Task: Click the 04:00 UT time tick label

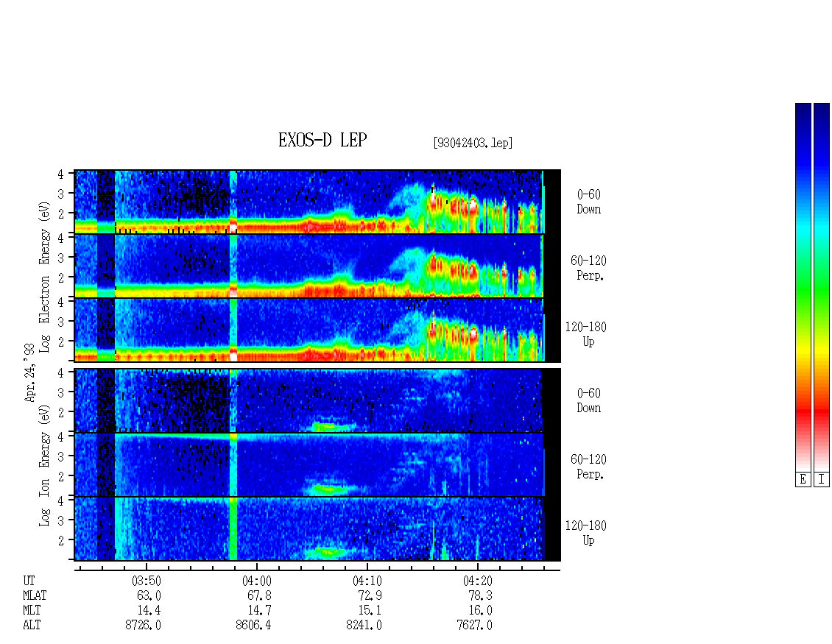Action: (x=257, y=581)
